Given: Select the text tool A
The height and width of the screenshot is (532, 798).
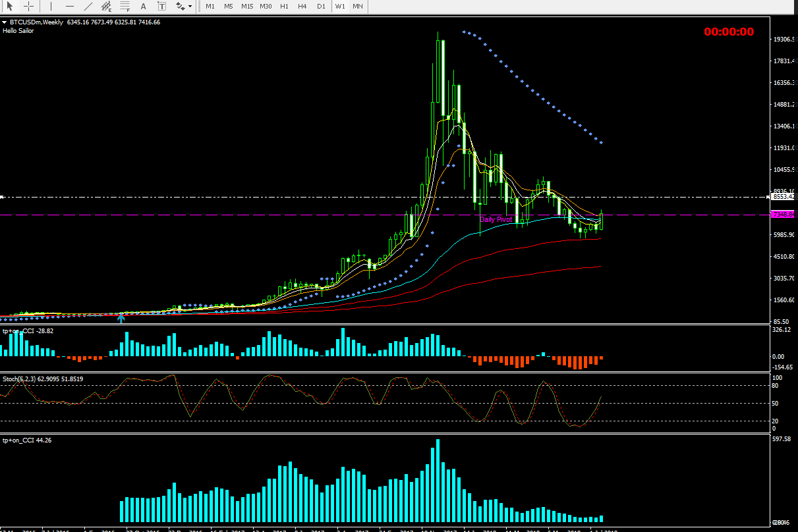Looking at the screenshot, I should click(144, 6).
